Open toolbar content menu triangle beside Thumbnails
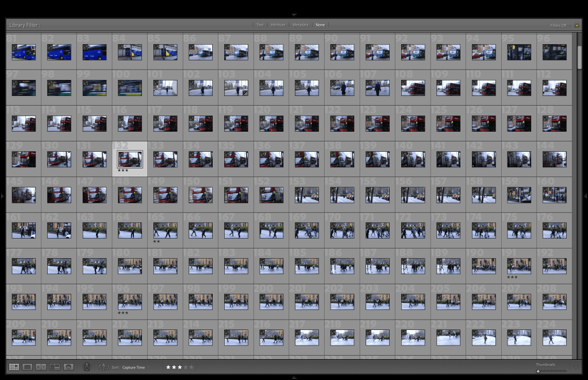Viewport: 588px width, 380px height. click(577, 367)
